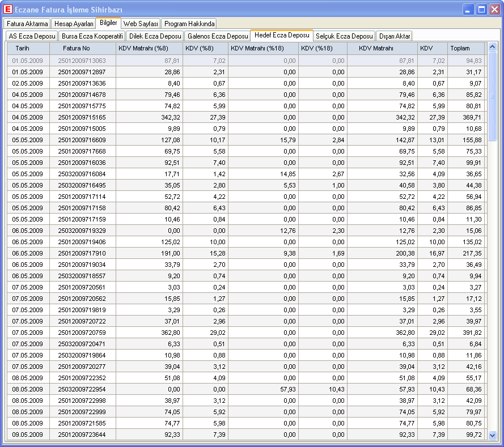
Task: Maximize the Eczane Fatura window
Action: pyautogui.click(x=481, y=10)
